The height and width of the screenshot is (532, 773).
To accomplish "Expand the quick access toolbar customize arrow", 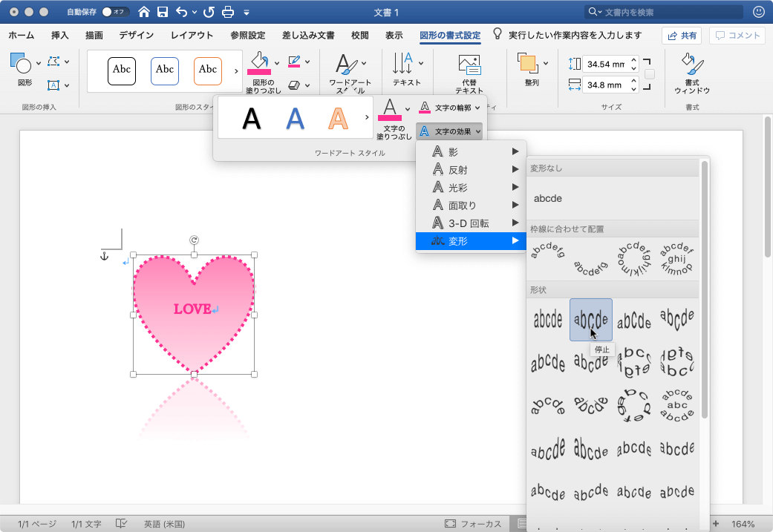I will [x=247, y=13].
